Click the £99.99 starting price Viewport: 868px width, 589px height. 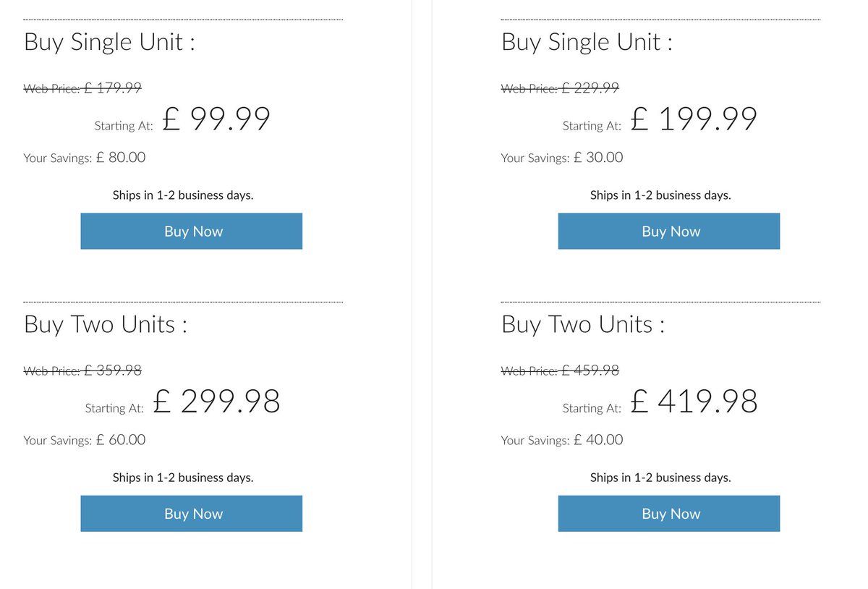click(216, 119)
